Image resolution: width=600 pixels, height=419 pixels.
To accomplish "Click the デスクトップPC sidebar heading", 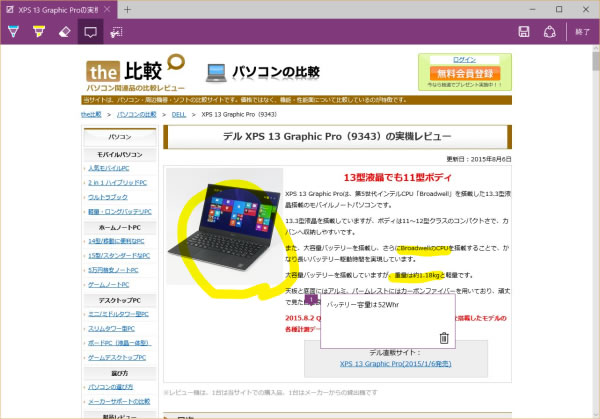I will coord(120,301).
